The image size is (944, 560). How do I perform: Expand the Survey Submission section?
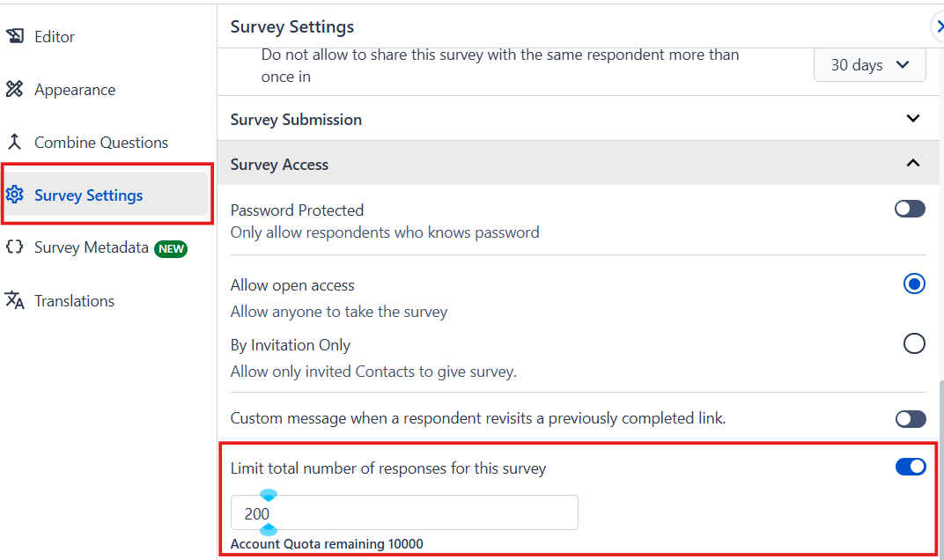point(913,119)
